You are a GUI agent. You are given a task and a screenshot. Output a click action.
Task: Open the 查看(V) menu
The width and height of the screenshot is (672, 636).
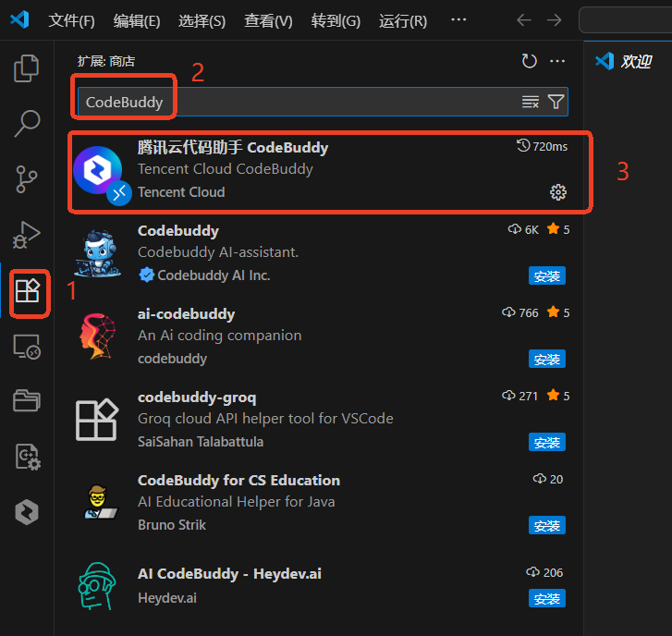pyautogui.click(x=268, y=20)
